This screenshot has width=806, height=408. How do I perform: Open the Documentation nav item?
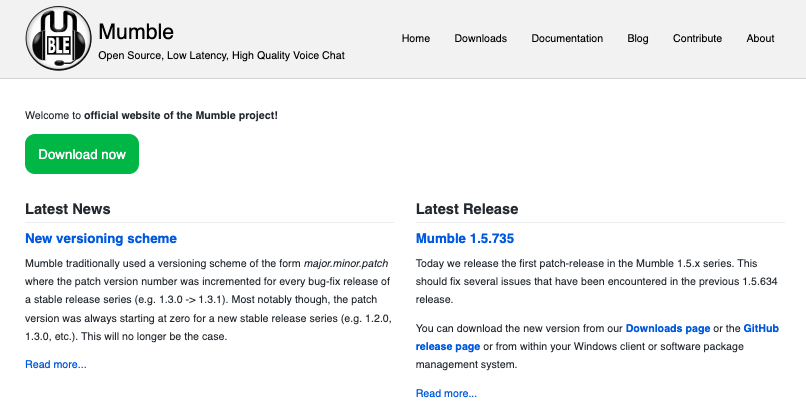567,39
